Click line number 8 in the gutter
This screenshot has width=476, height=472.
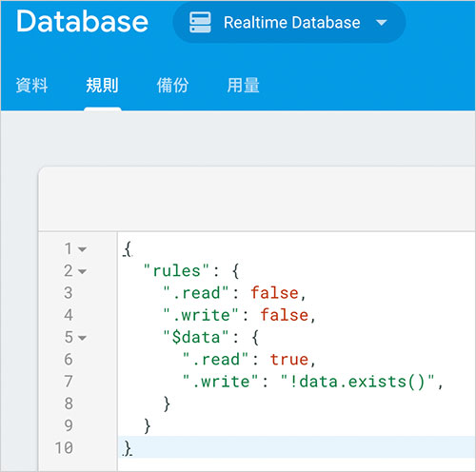click(69, 403)
